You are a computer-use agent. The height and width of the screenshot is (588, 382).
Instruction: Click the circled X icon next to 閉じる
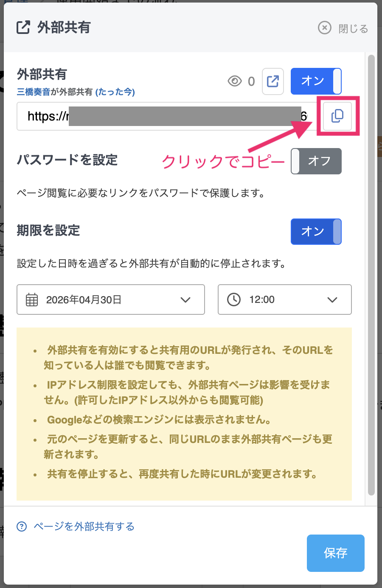coord(325,28)
